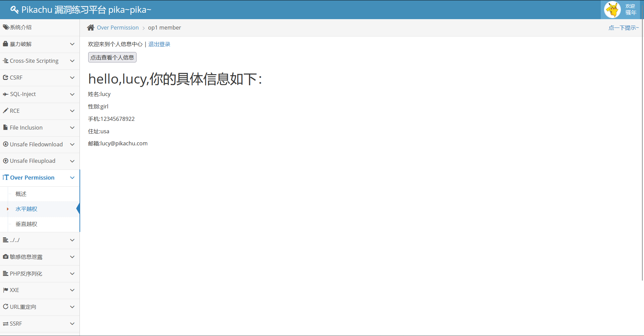Click the ../../ align-left icon
644x336 pixels.
(x=5, y=240)
